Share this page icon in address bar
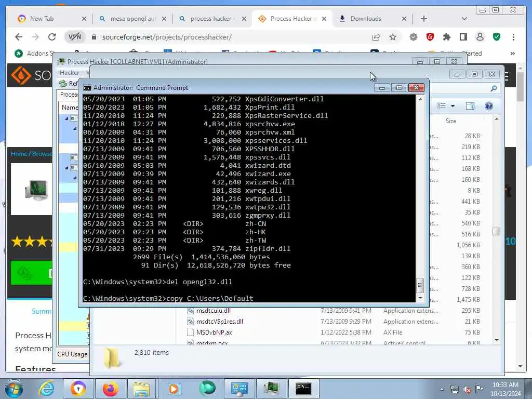Viewport: 532px width, 399px height. [376, 37]
